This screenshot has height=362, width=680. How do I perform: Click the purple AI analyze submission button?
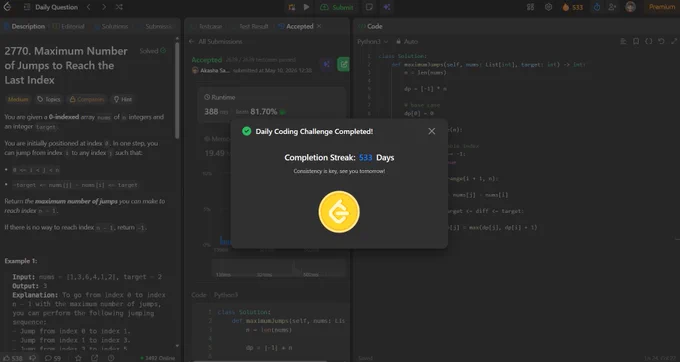pos(327,64)
